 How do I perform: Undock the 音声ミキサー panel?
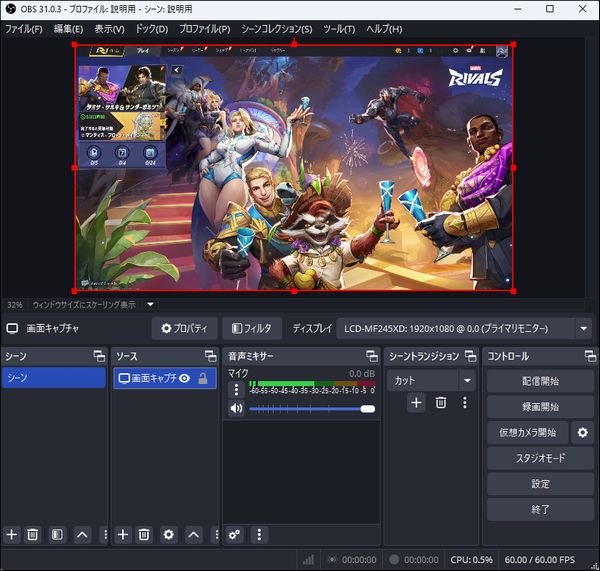372,356
